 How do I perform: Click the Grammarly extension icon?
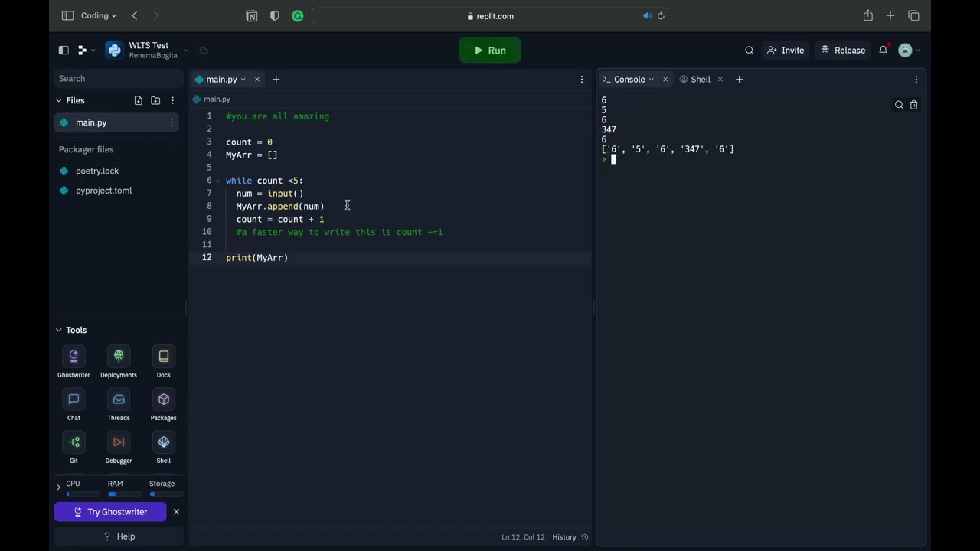click(298, 16)
